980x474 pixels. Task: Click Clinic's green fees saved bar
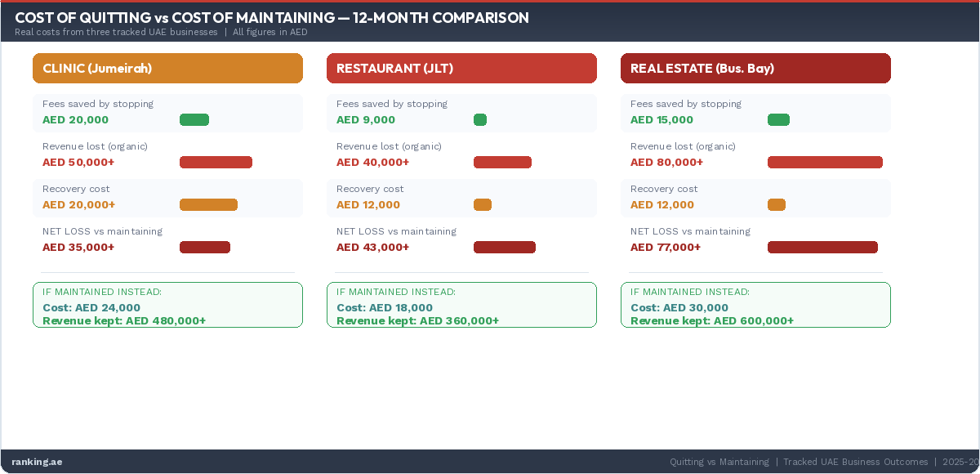pos(194,120)
